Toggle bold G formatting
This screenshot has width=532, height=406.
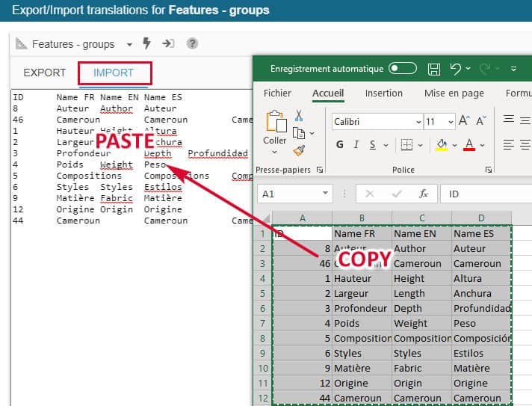(340, 144)
